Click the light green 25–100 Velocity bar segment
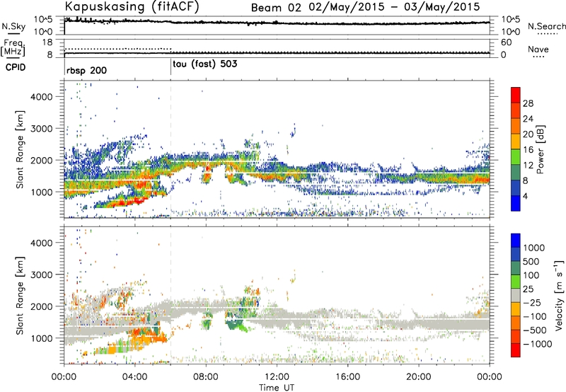 point(516,282)
